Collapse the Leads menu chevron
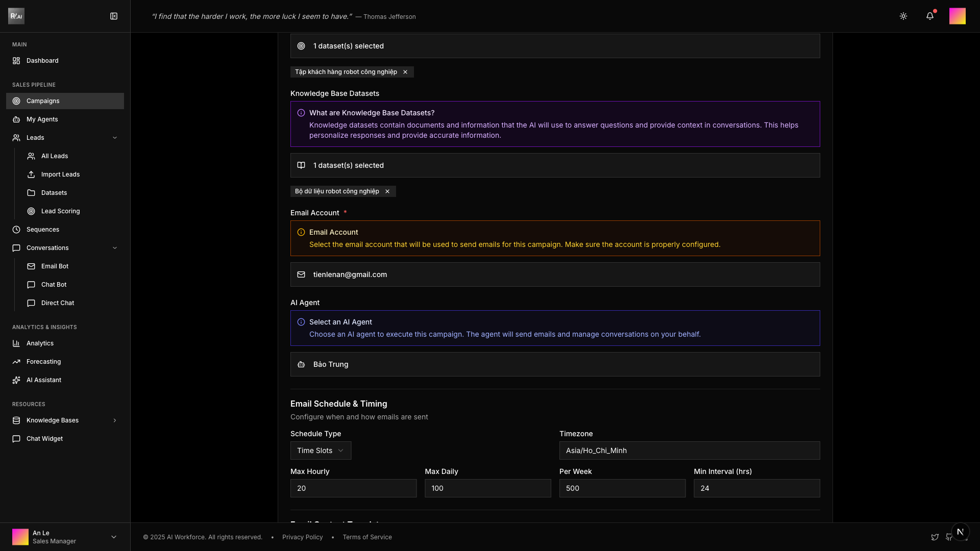The image size is (980, 551). [114, 138]
